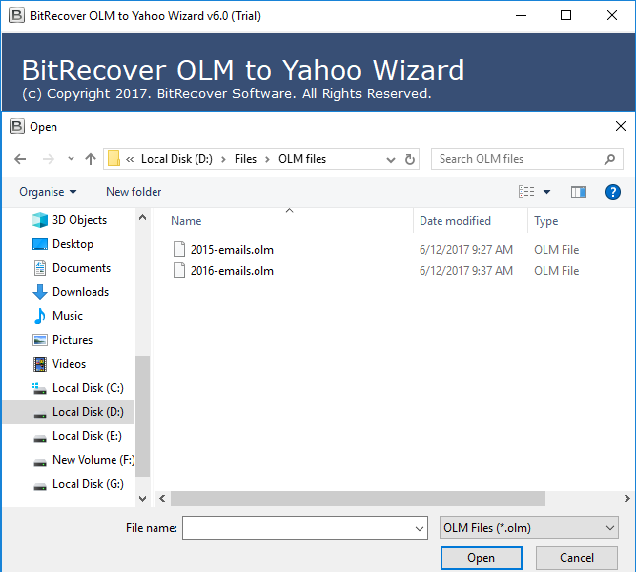Image resolution: width=636 pixels, height=572 pixels.
Task: Select Music in the navigation pane
Action: (67, 316)
